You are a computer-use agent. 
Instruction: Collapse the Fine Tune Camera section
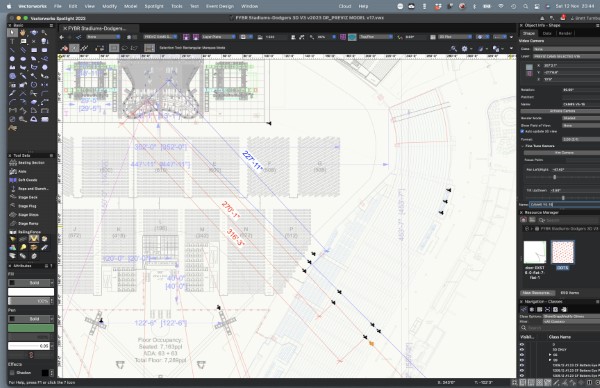[x=523, y=146]
